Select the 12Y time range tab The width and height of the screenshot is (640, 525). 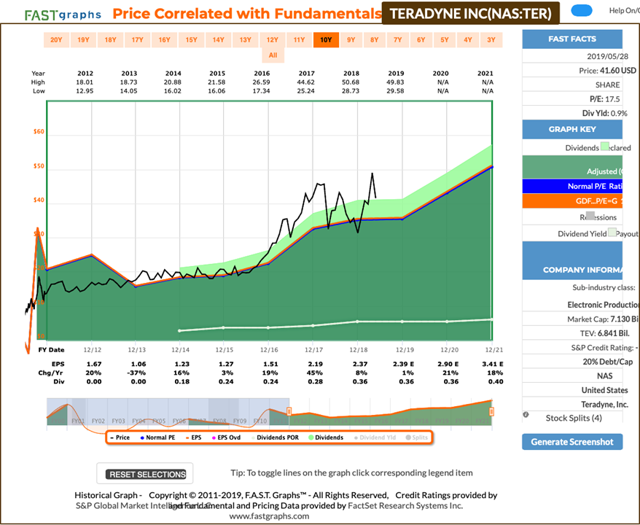pyautogui.click(x=272, y=40)
